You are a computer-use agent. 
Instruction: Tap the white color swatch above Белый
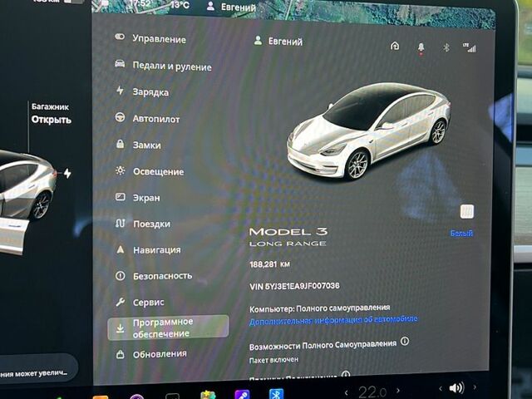(x=466, y=211)
